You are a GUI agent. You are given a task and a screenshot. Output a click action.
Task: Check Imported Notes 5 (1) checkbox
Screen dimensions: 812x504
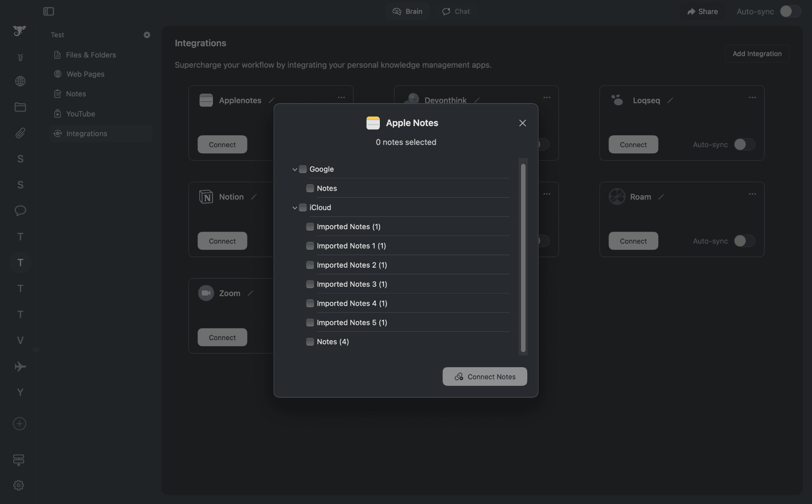pos(310,322)
